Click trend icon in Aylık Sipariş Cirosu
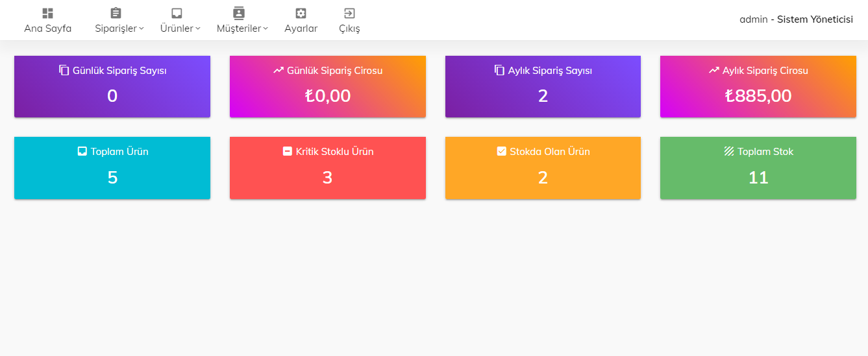The image size is (868, 356). pos(714,70)
